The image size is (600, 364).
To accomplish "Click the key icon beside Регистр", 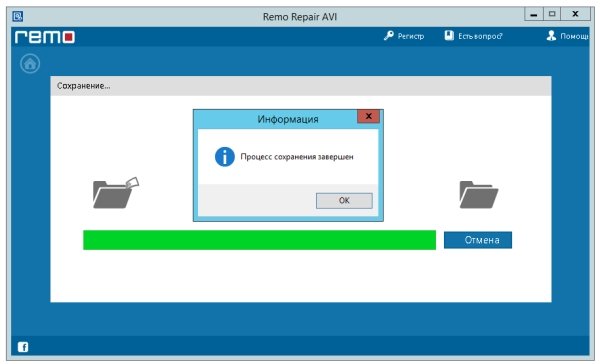I will coord(389,36).
